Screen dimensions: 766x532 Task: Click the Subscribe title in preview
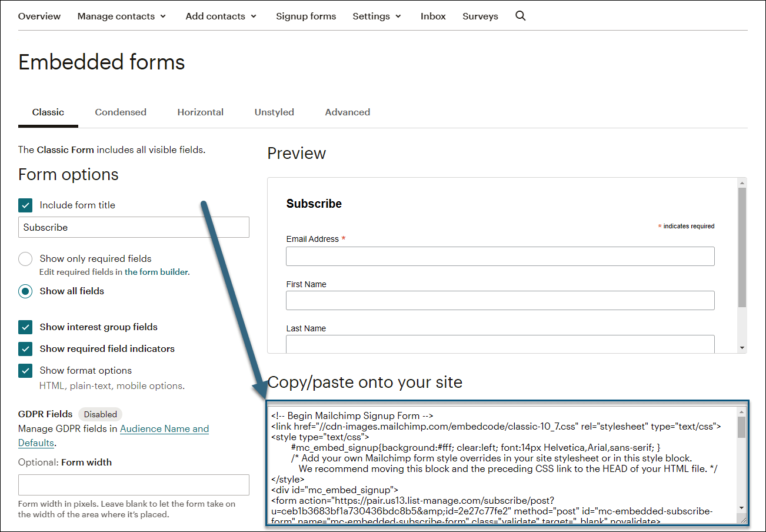point(314,204)
